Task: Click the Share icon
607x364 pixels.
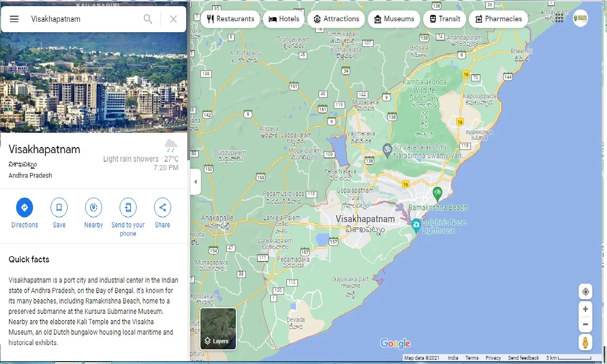Action: pos(163,208)
